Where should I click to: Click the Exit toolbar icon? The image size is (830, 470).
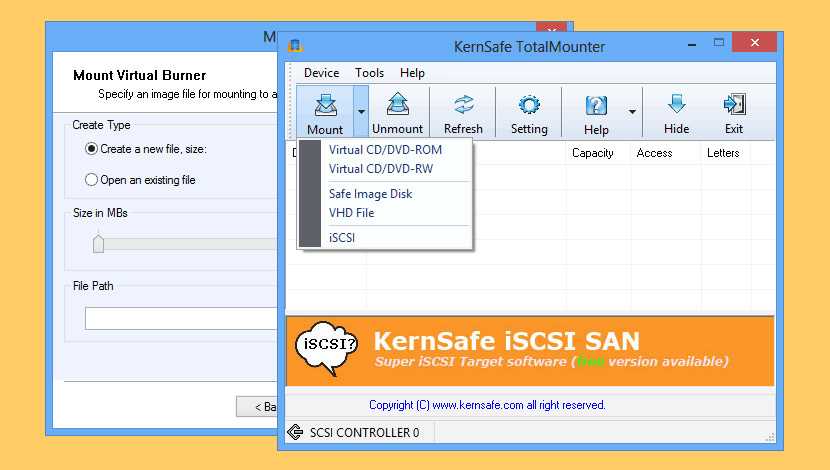(x=734, y=106)
